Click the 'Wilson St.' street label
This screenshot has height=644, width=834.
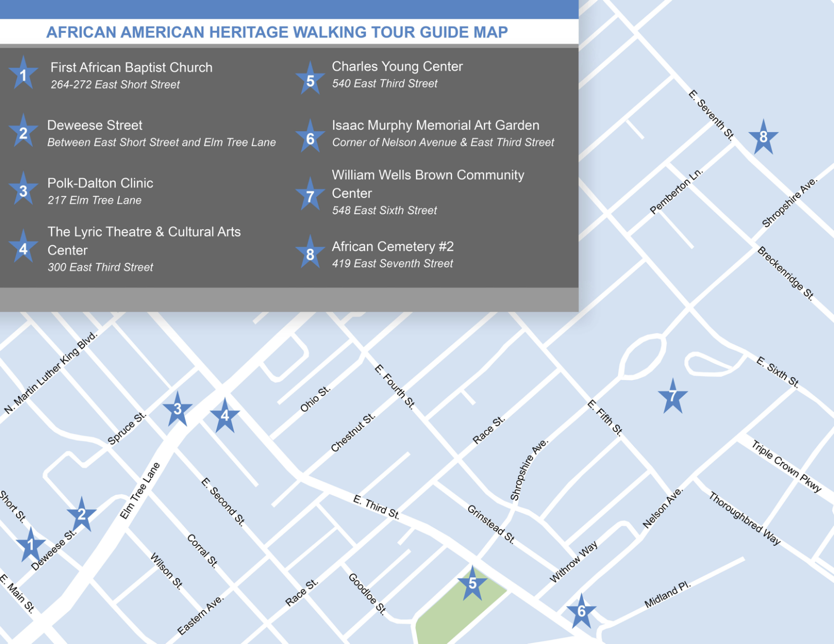tap(167, 571)
